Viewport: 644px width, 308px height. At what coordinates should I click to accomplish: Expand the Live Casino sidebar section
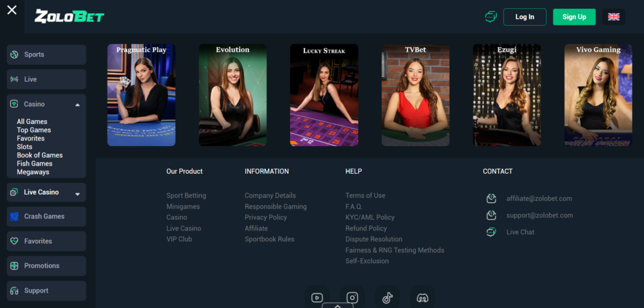pyautogui.click(x=77, y=193)
